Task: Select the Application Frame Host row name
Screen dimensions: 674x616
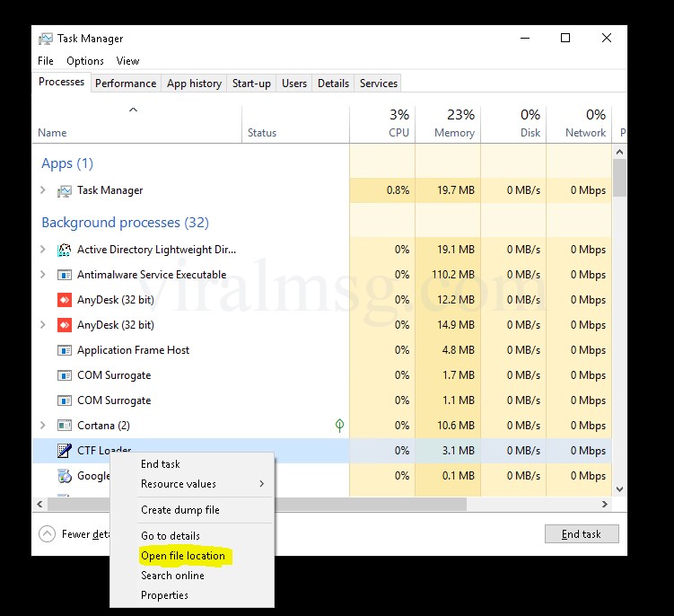Action: tap(133, 350)
